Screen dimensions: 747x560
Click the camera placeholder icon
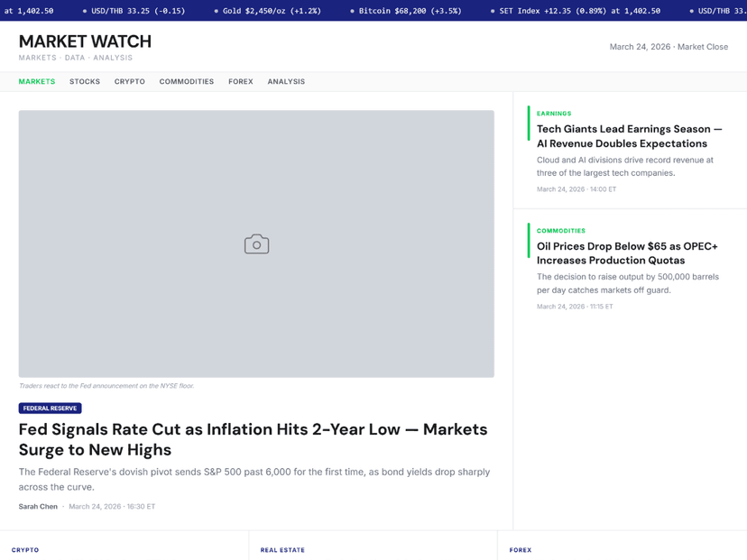pyautogui.click(x=257, y=243)
